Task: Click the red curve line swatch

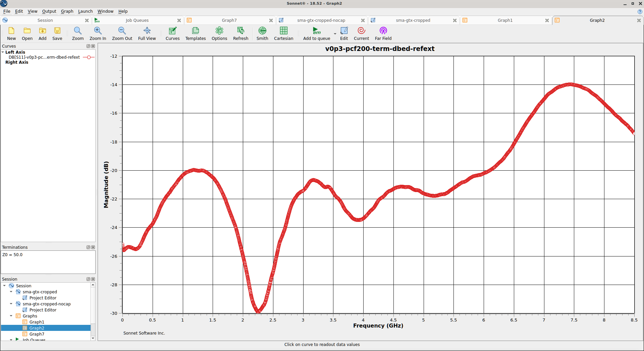Action: pyautogui.click(x=89, y=57)
